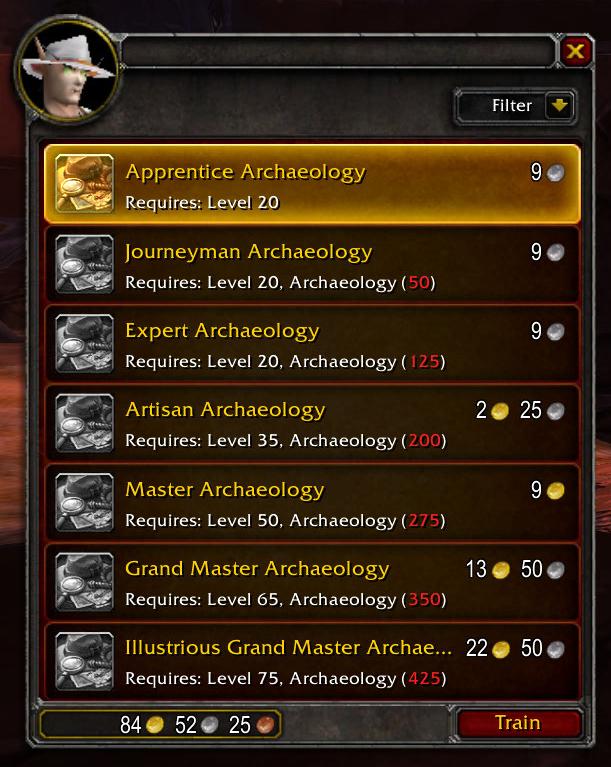Select Grand Master Archaeology requiring level 65
Image resolution: width=611 pixels, height=767 pixels.
[x=312, y=582]
